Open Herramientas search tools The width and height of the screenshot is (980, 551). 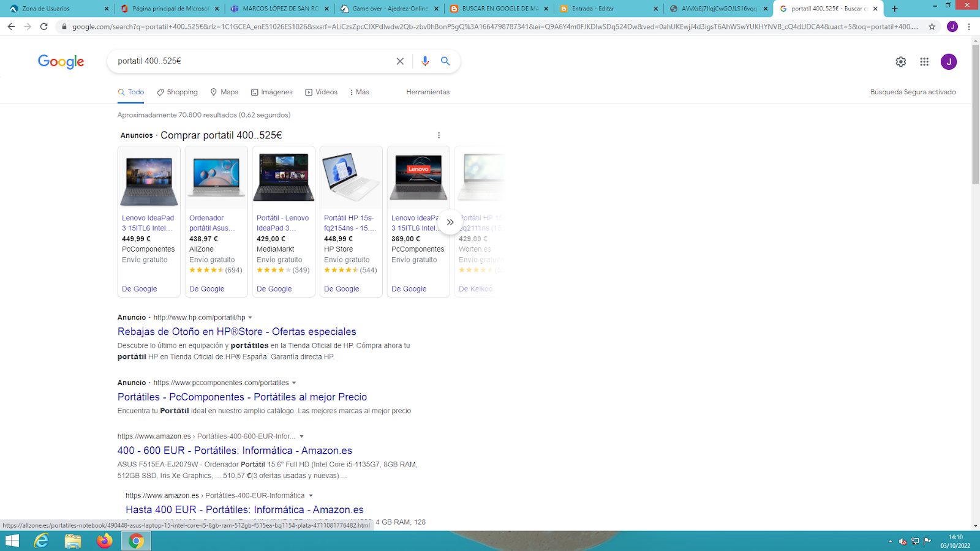point(428,92)
